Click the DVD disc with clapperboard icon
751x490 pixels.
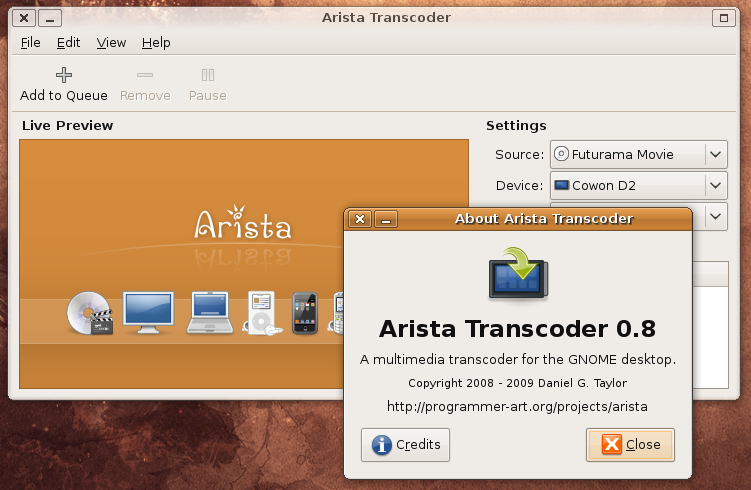90,313
